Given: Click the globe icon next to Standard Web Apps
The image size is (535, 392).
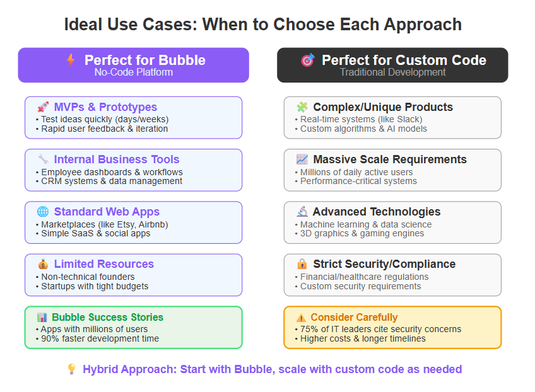Looking at the screenshot, I should 43,212.
